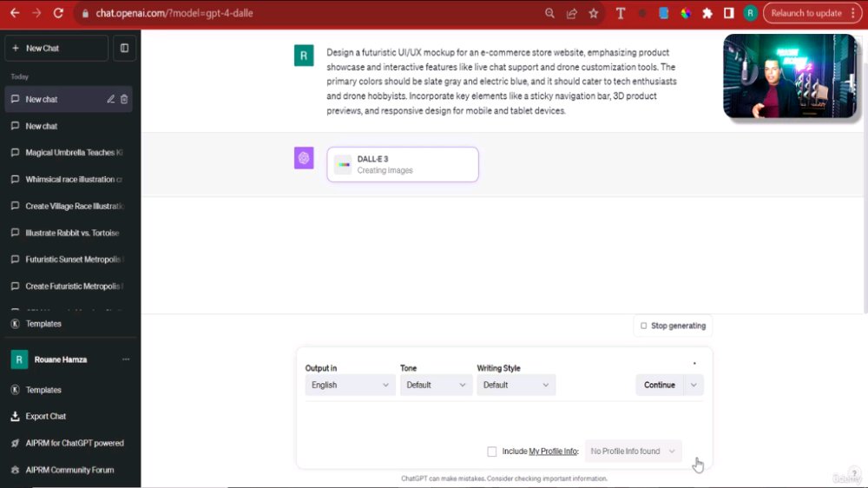
Task: Click the Relaunch to update button
Action: pos(806,13)
